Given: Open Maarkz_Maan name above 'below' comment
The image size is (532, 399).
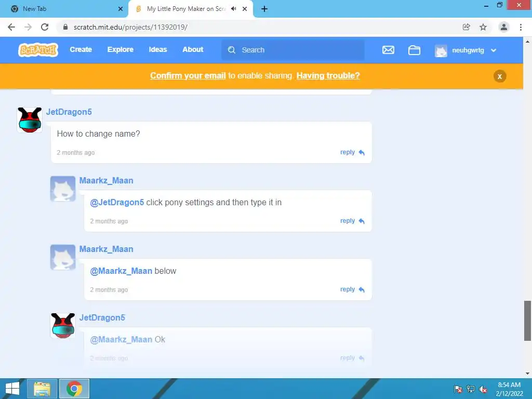Looking at the screenshot, I should (106, 249).
